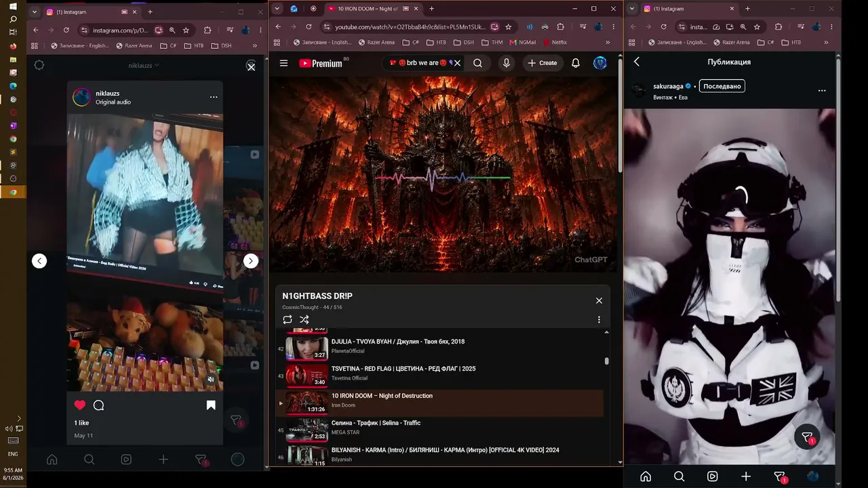Open Instagram Home in the right window
This screenshot has height=488, width=868.
point(646,476)
